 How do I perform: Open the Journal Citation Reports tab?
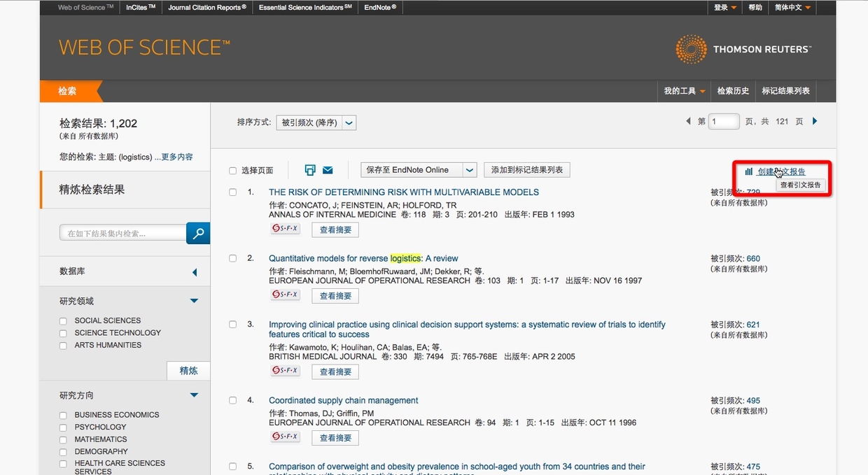click(207, 8)
